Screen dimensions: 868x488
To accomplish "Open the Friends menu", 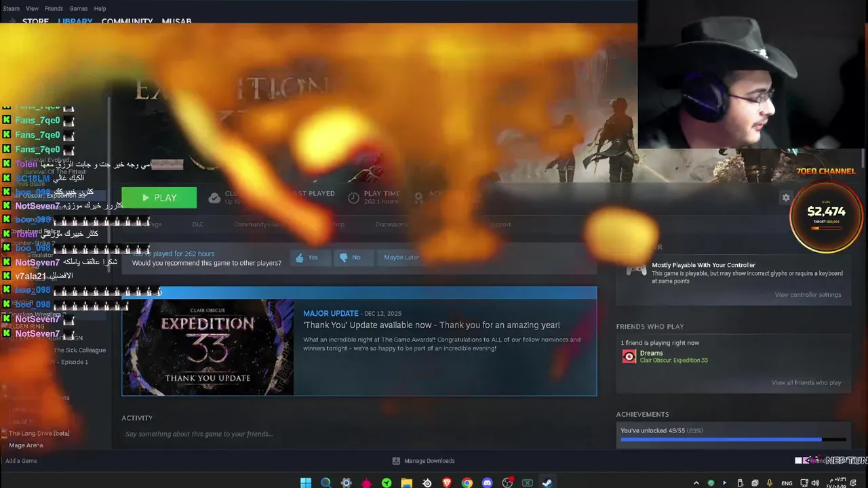I will coord(54,8).
